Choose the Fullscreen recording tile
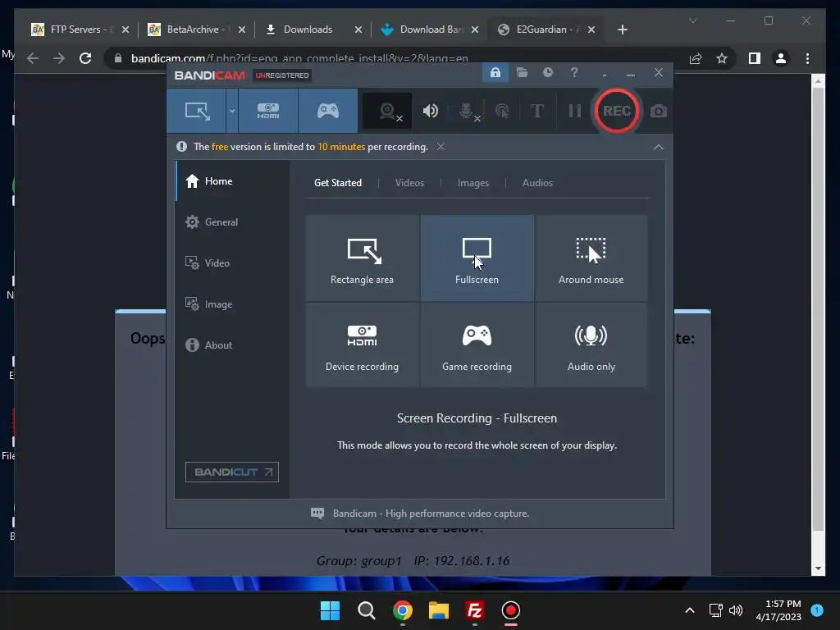This screenshot has height=630, width=840. pyautogui.click(x=477, y=258)
